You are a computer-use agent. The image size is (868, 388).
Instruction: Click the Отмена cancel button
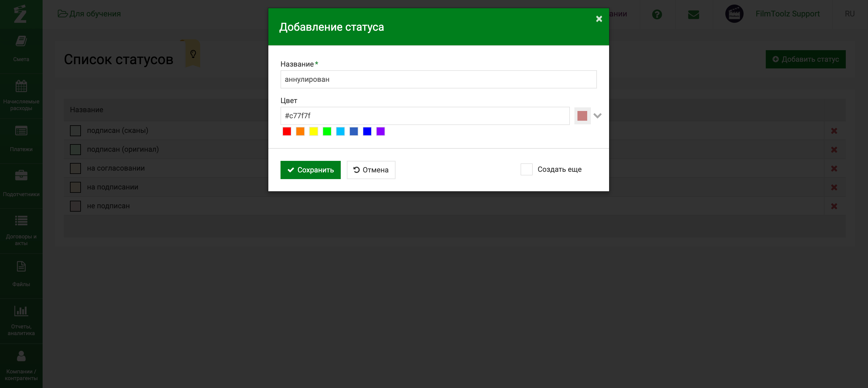(x=371, y=170)
